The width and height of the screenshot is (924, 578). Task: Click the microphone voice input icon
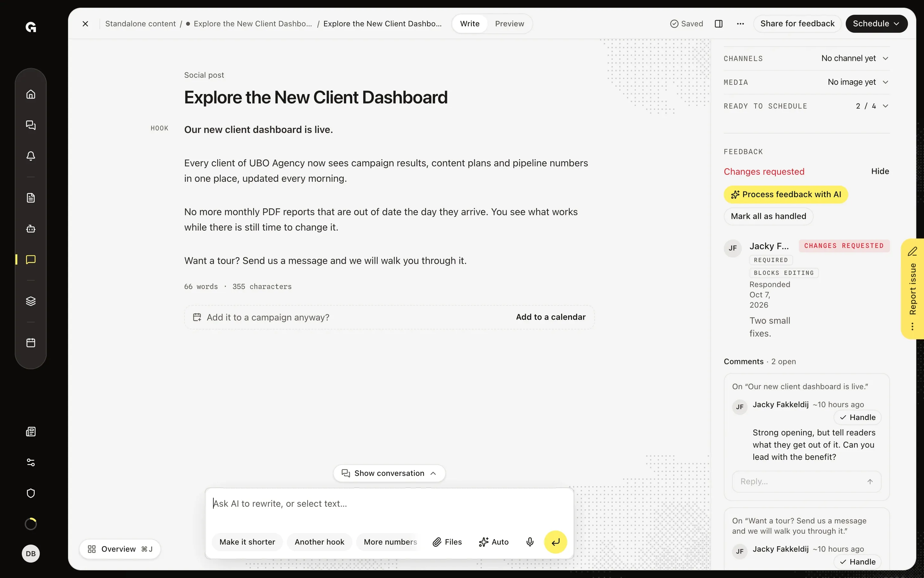click(530, 542)
